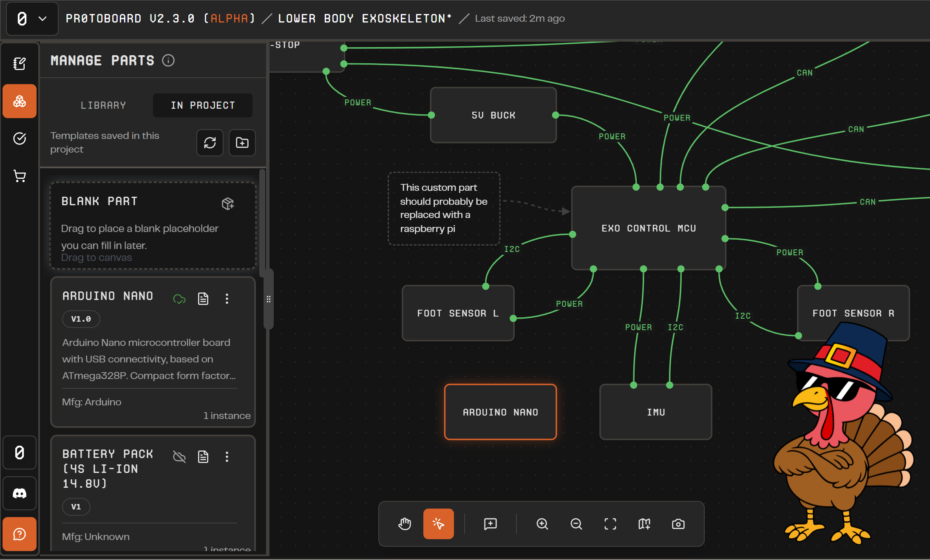Toggle Arduino Nano cloud sync status

[179, 299]
